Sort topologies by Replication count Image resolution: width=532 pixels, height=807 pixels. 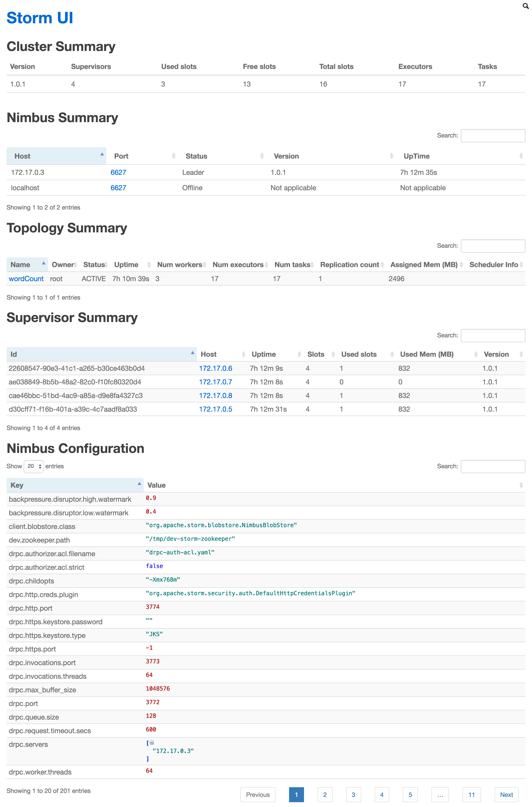[x=351, y=265]
